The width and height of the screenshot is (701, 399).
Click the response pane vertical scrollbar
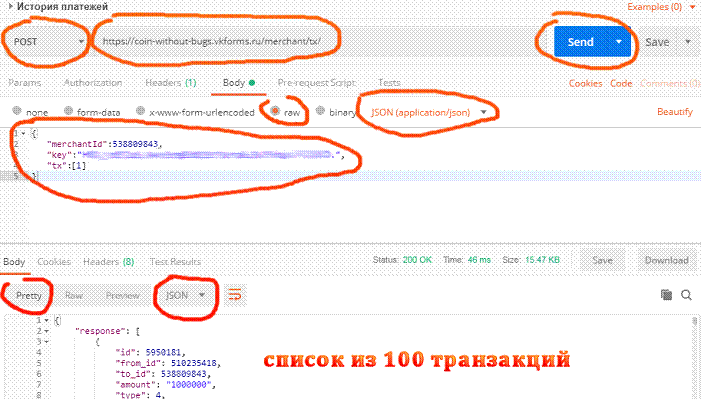(x=694, y=358)
